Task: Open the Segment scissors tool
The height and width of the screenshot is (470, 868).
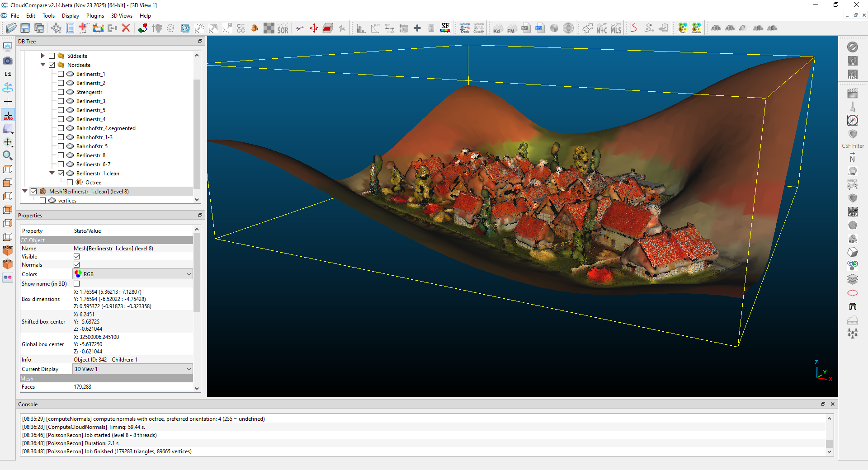Action: 299,28
